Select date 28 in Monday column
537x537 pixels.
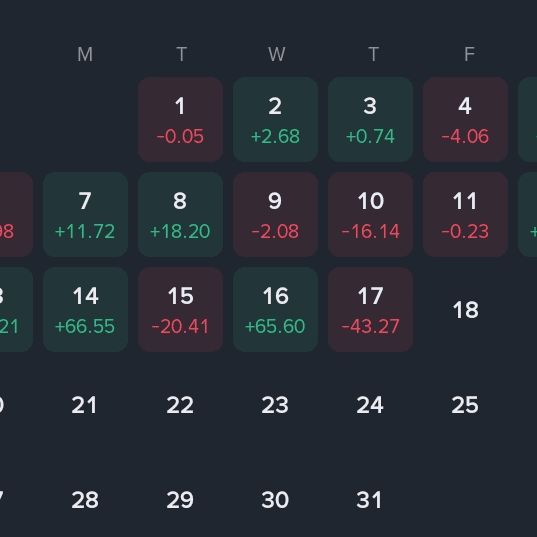pyautogui.click(x=86, y=500)
